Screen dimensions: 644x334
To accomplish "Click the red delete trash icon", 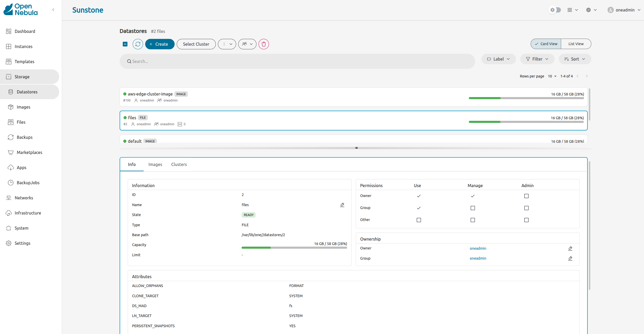I will [x=263, y=44].
